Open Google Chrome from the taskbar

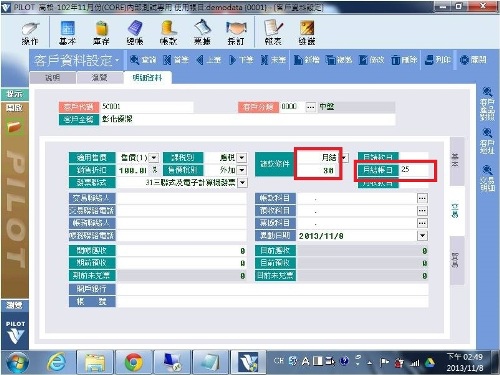point(134,362)
